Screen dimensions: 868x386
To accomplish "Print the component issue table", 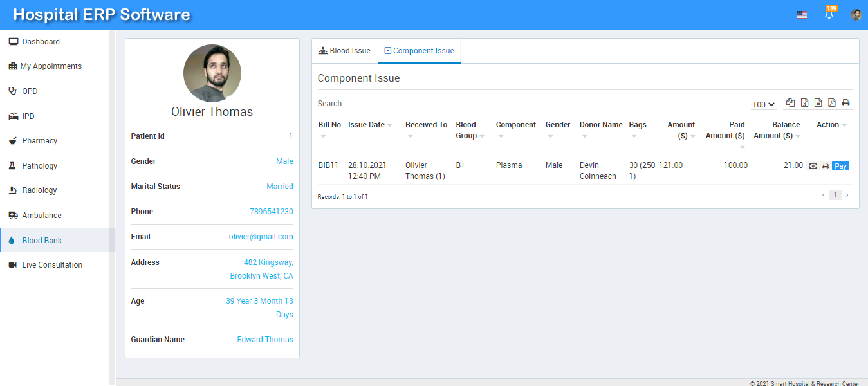I will (845, 103).
